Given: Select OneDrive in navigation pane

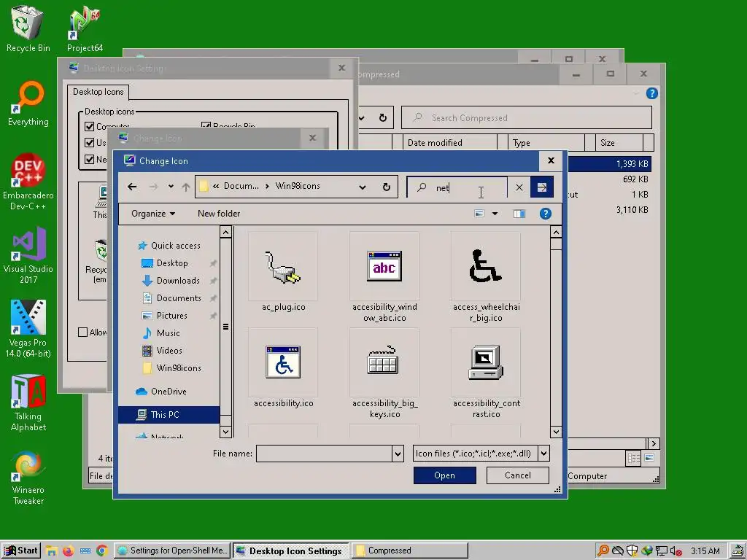Looking at the screenshot, I should (161, 392).
